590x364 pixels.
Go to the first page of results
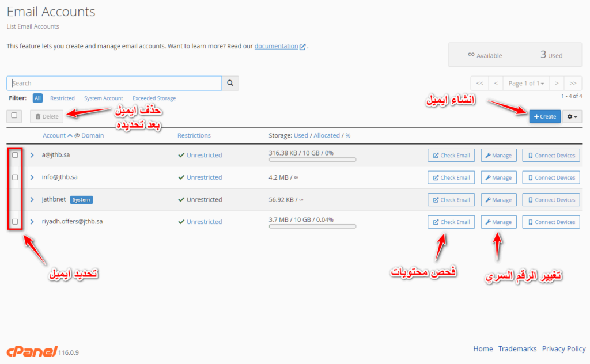coord(479,84)
